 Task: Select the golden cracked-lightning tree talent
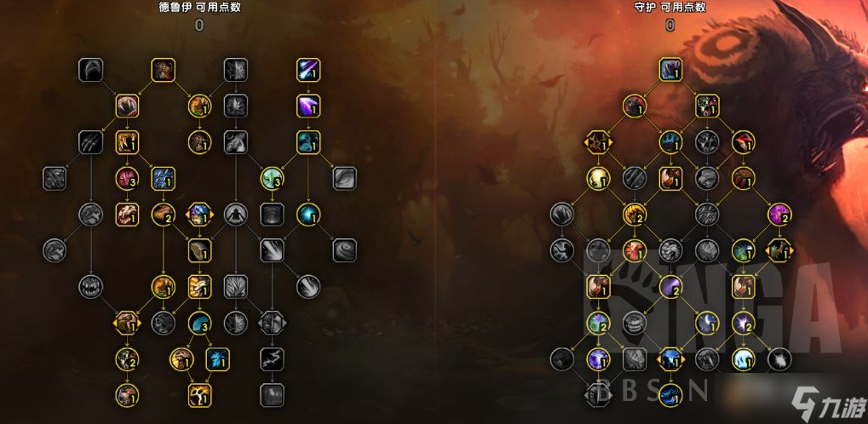tap(199, 395)
